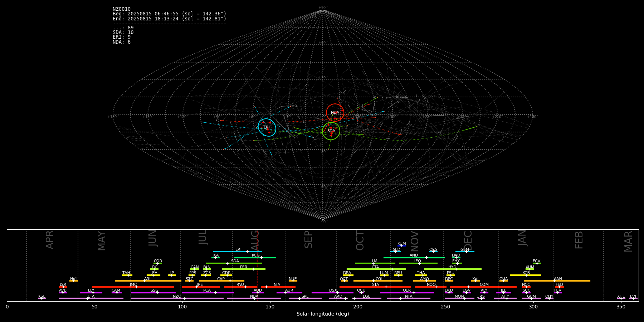Select the DEC month label in timeline
The image size is (644, 322).
coord(468,240)
